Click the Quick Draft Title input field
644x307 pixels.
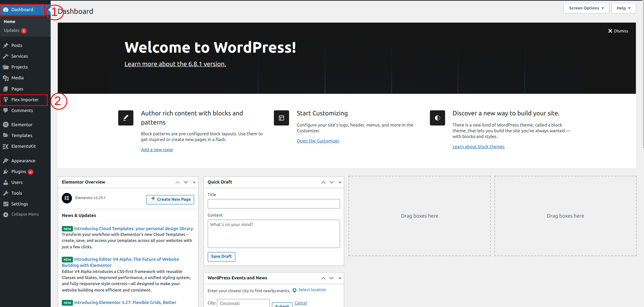[274, 204]
